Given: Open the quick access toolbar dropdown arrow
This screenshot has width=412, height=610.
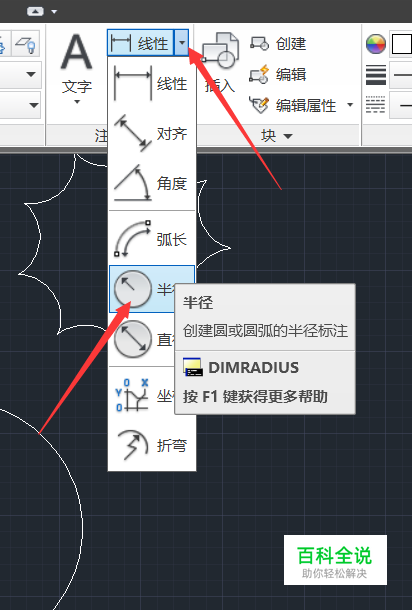Looking at the screenshot, I should click(54, 12).
